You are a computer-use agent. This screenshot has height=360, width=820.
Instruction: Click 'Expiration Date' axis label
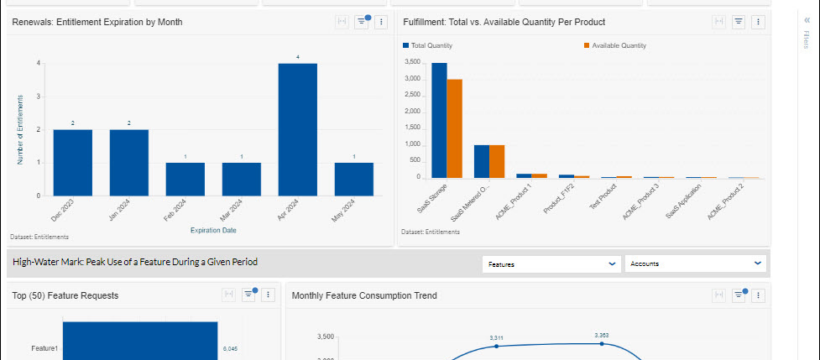(x=213, y=230)
